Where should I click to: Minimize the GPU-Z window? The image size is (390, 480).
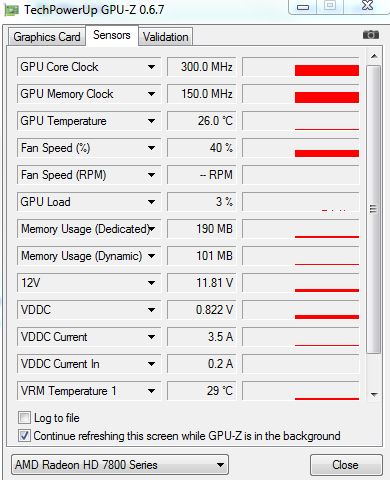tap(303, 7)
